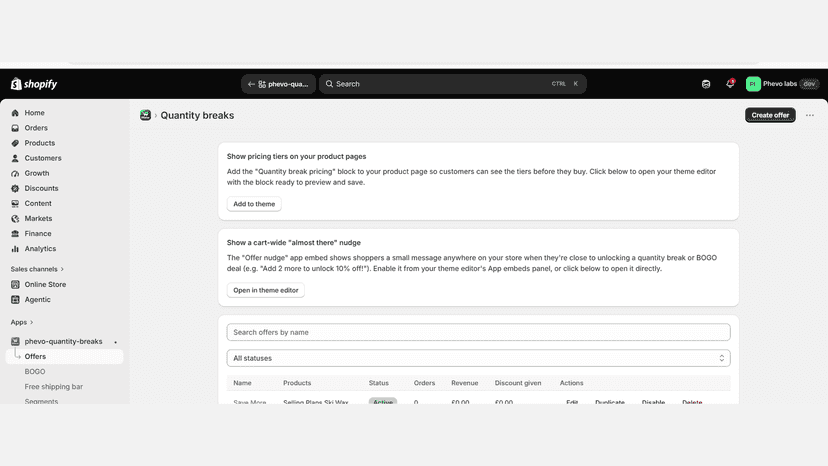Open the Finance page
Viewport: 828px width, 466px height.
(37, 234)
